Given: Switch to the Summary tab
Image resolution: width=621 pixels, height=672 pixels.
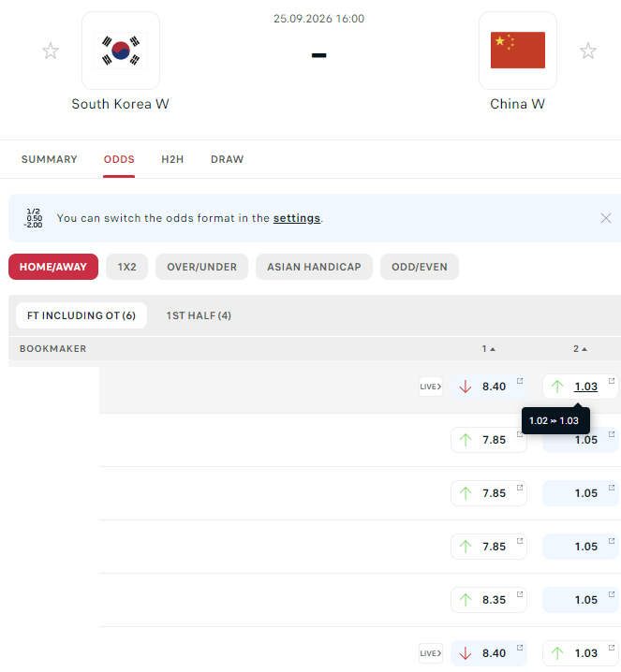Looking at the screenshot, I should pos(50,159).
